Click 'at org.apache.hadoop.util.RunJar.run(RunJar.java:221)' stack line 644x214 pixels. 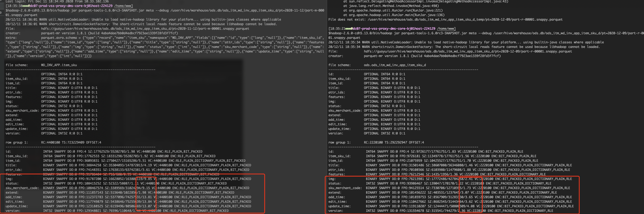click(393, 10)
